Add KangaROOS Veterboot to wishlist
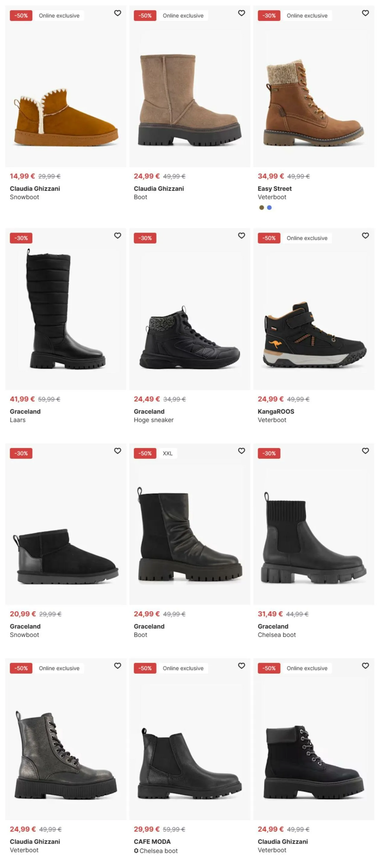The image size is (377, 868). tap(366, 236)
